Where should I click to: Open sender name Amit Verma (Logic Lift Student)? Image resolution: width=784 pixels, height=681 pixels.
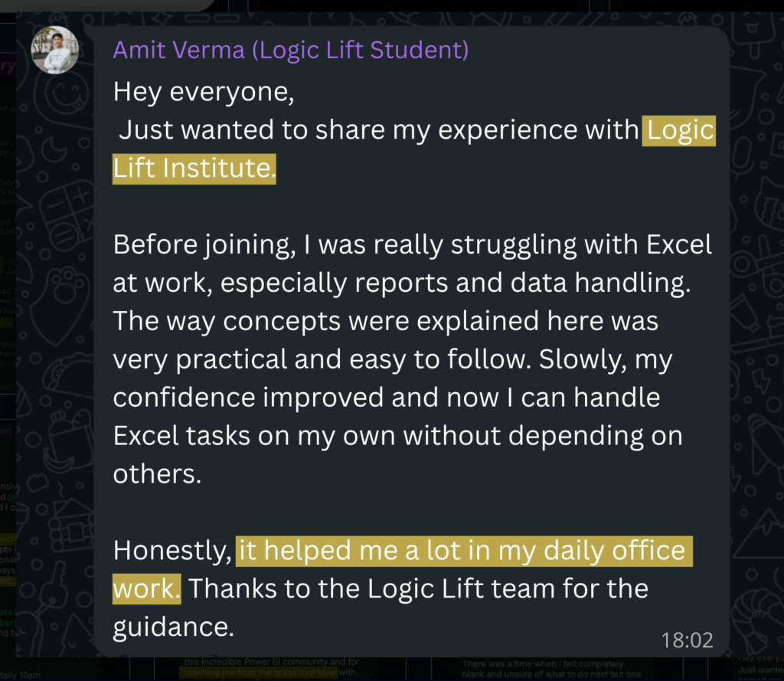[290, 51]
